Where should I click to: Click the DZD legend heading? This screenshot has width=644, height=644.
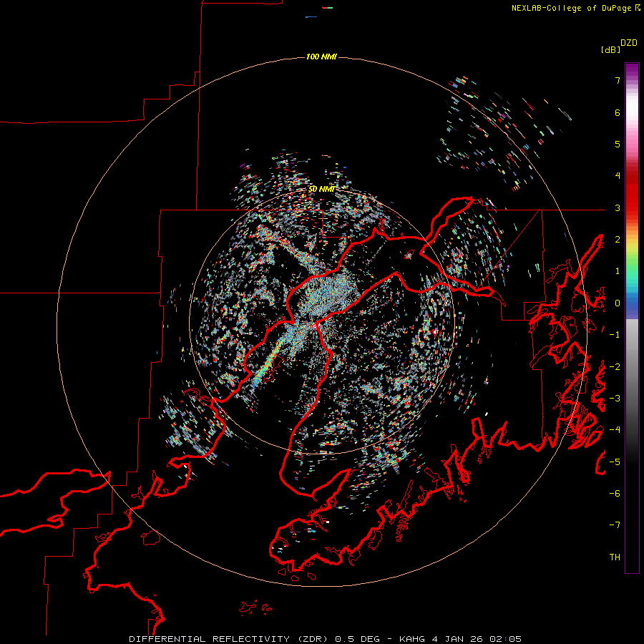629,43
